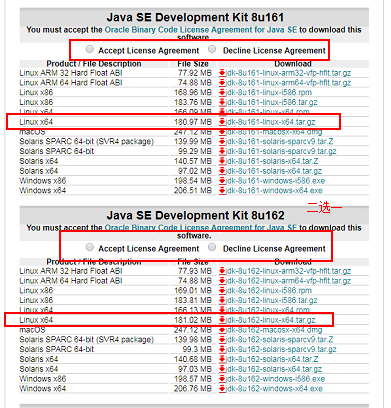
Task: Select Decline License Agreement for JDK 8u161
Action: click(x=212, y=49)
